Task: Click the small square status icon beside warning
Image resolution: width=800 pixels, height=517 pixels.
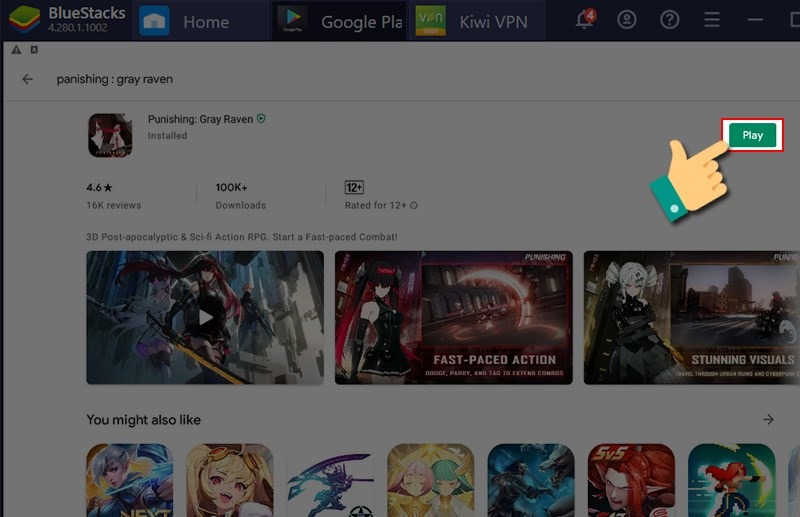Action: pyautogui.click(x=34, y=50)
